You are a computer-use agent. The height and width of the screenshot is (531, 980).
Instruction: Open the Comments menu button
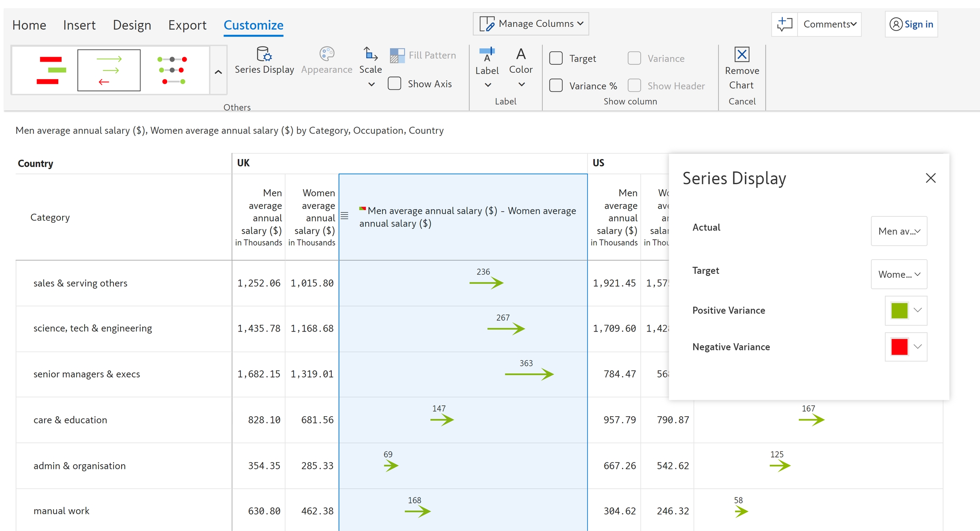tap(829, 24)
